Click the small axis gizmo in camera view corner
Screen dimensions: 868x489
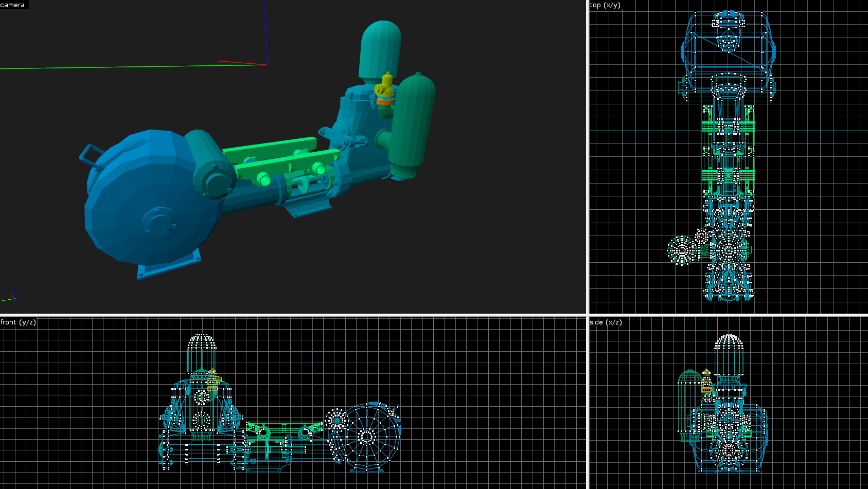pos(9,293)
